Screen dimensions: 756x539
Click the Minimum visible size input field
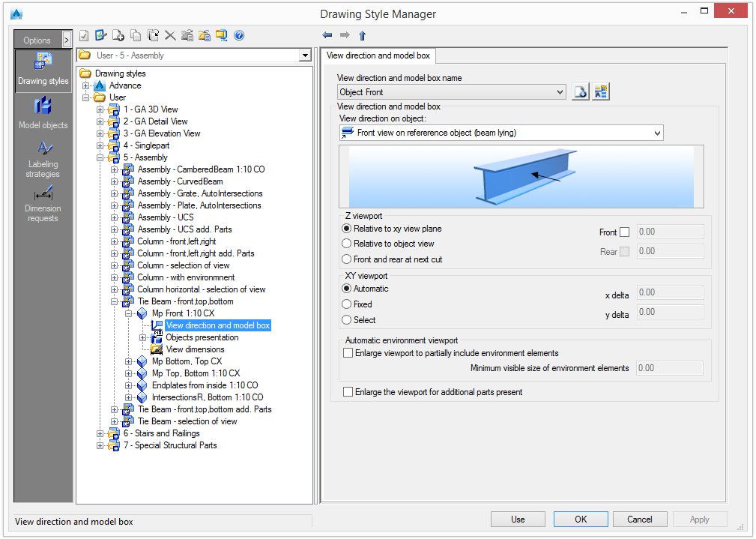670,368
